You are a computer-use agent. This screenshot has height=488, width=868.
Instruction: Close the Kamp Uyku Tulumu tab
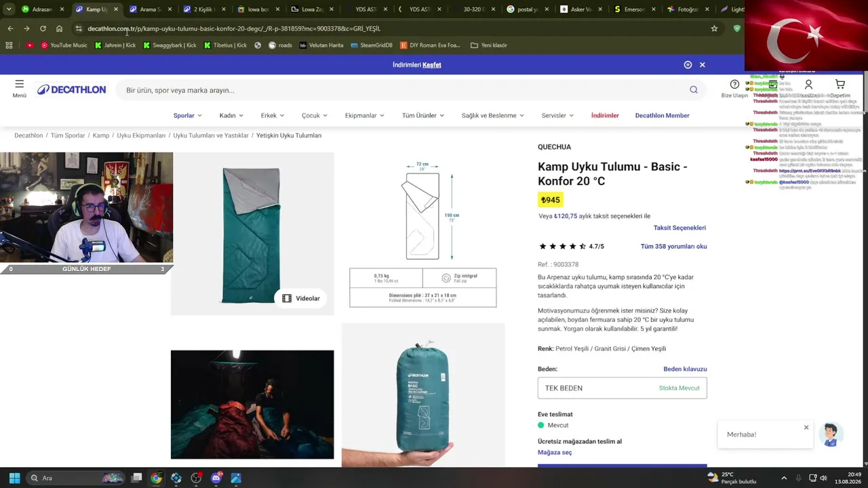click(116, 9)
